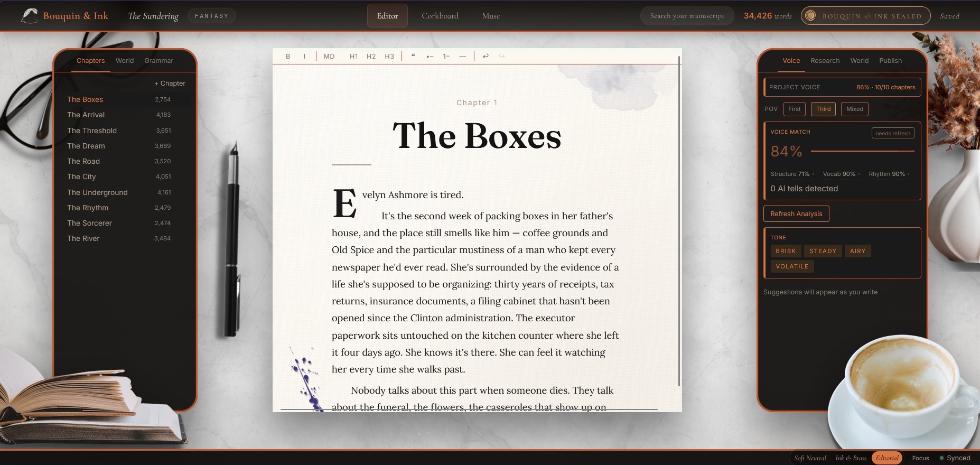Switch to Grammar tab in left panel
Screen dimensions: 980x465
click(x=158, y=61)
